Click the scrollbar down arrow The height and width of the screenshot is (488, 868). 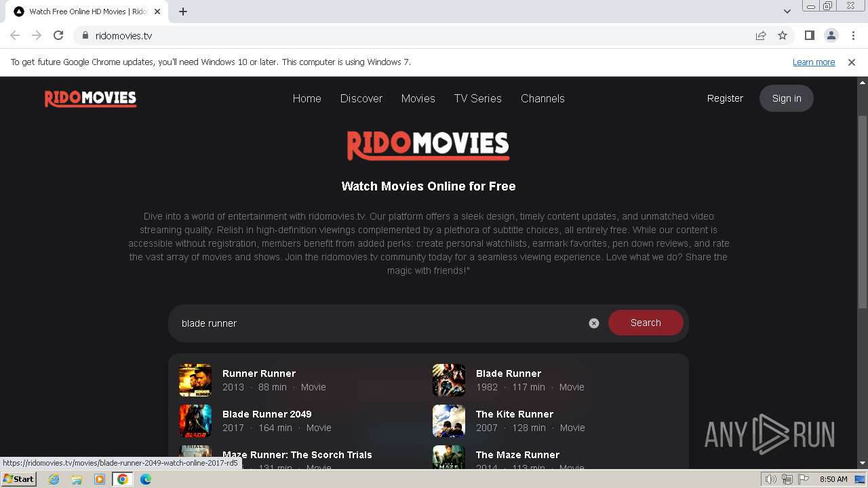[863, 463]
